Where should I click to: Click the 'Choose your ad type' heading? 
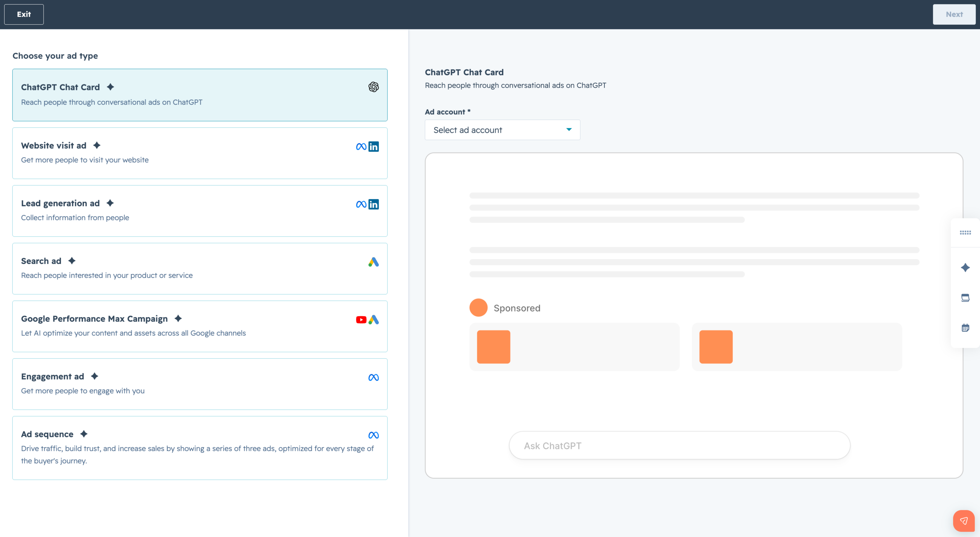(x=55, y=56)
